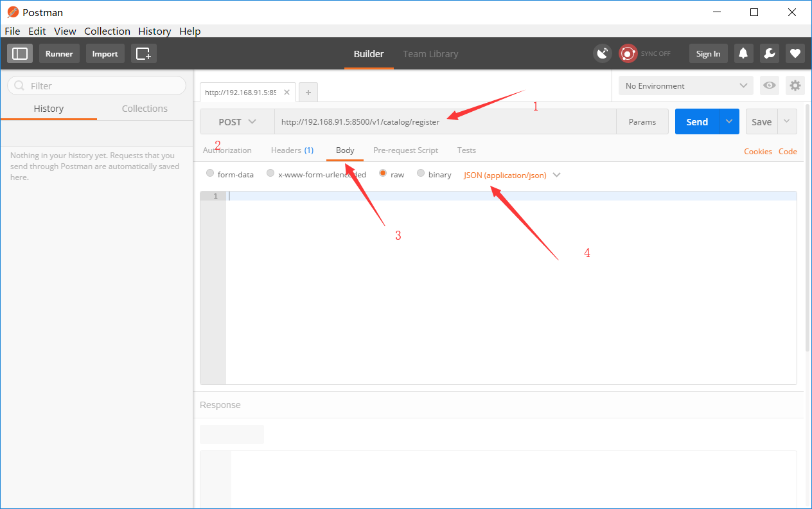
Task: Open the History menu
Action: click(x=155, y=31)
